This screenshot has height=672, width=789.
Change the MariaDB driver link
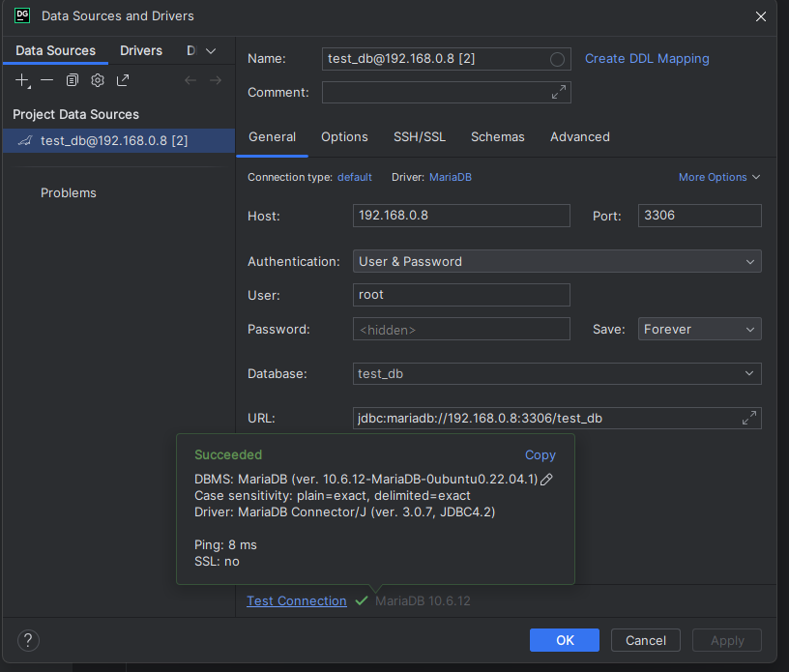451,177
